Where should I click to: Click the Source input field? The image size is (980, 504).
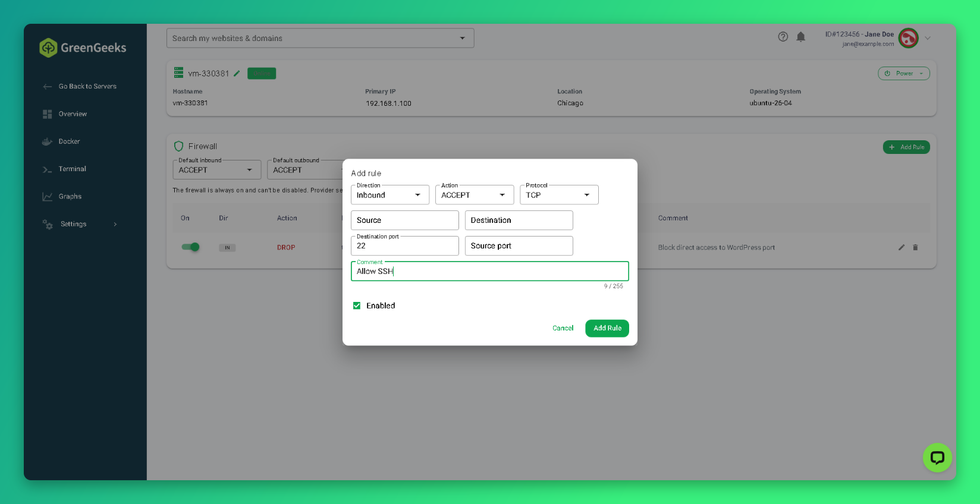coord(405,220)
